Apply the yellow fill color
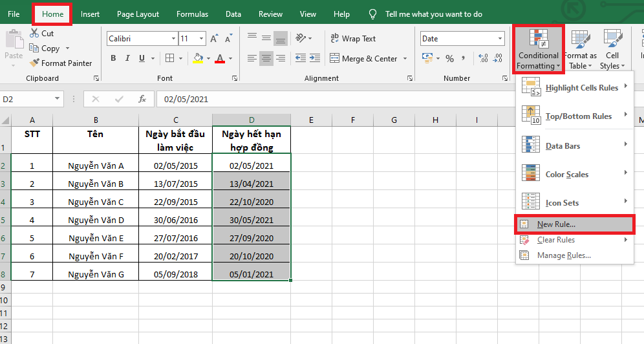Screen dimensions: 644x344 (x=199, y=58)
